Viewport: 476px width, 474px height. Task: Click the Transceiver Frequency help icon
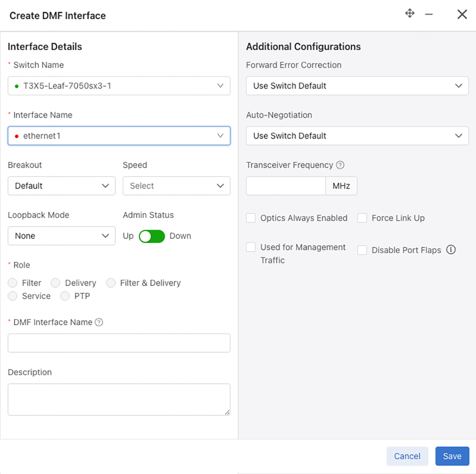[x=340, y=165]
